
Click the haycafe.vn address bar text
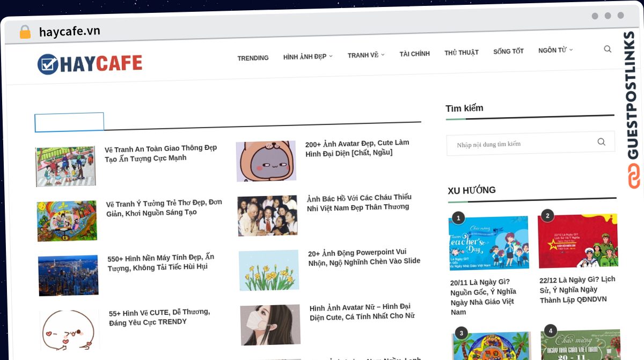(70, 31)
